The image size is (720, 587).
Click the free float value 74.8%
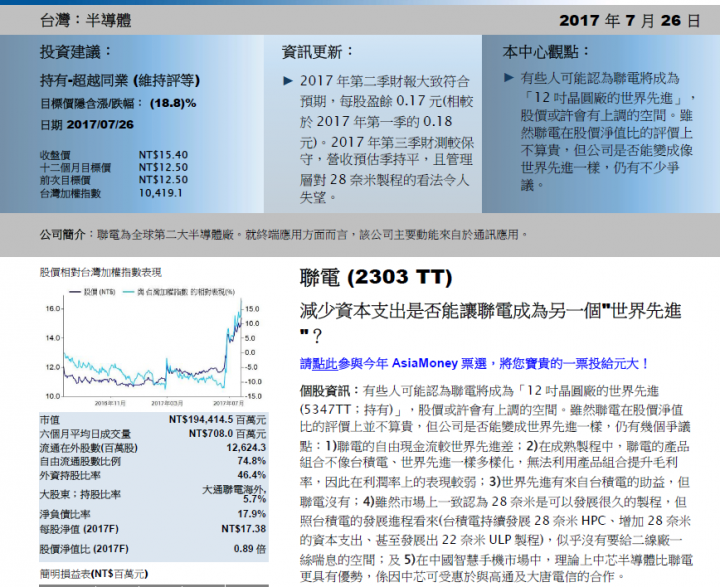252,461
